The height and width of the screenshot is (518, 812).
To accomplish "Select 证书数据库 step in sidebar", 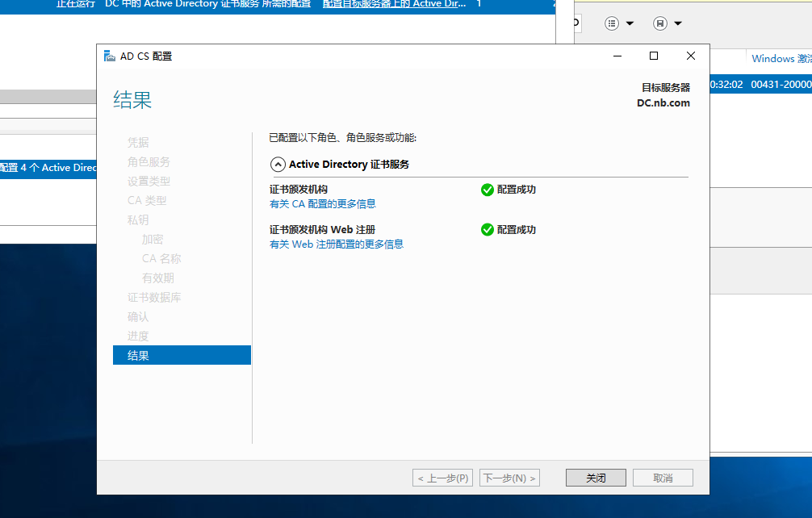I will (x=154, y=297).
